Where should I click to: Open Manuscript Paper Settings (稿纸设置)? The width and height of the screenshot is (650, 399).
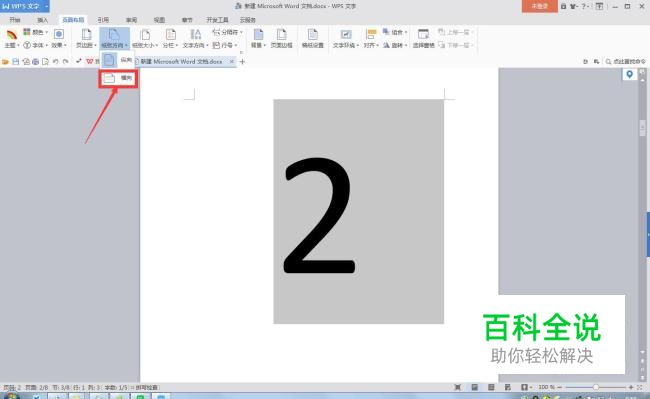313,39
